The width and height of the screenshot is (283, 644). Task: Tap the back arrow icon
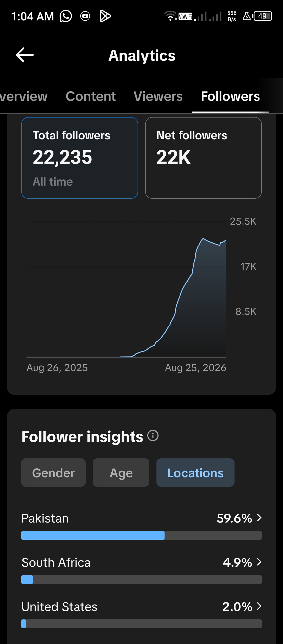click(25, 55)
